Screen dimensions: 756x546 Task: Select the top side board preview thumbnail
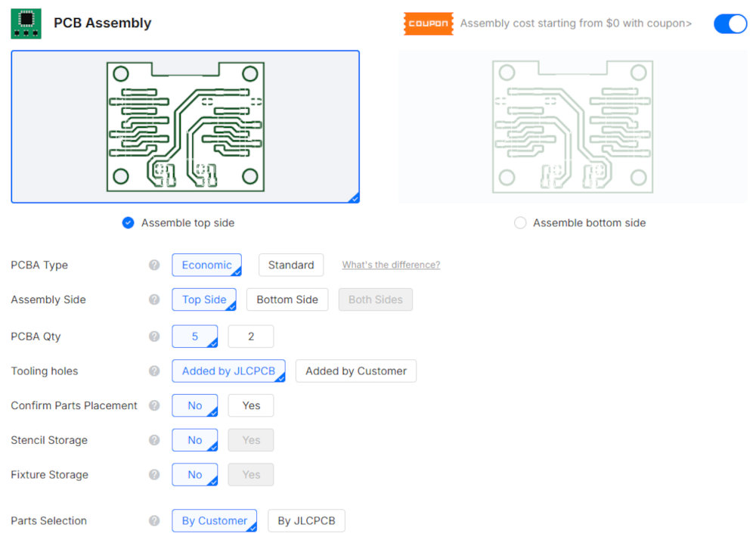coord(185,126)
